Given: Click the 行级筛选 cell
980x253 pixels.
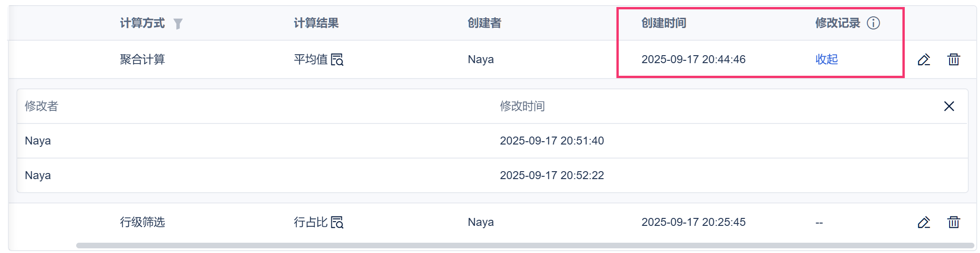Looking at the screenshot, I should (x=143, y=222).
